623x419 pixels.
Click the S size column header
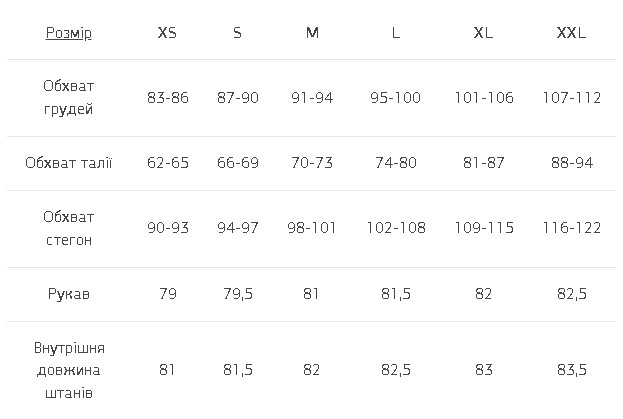point(237,33)
